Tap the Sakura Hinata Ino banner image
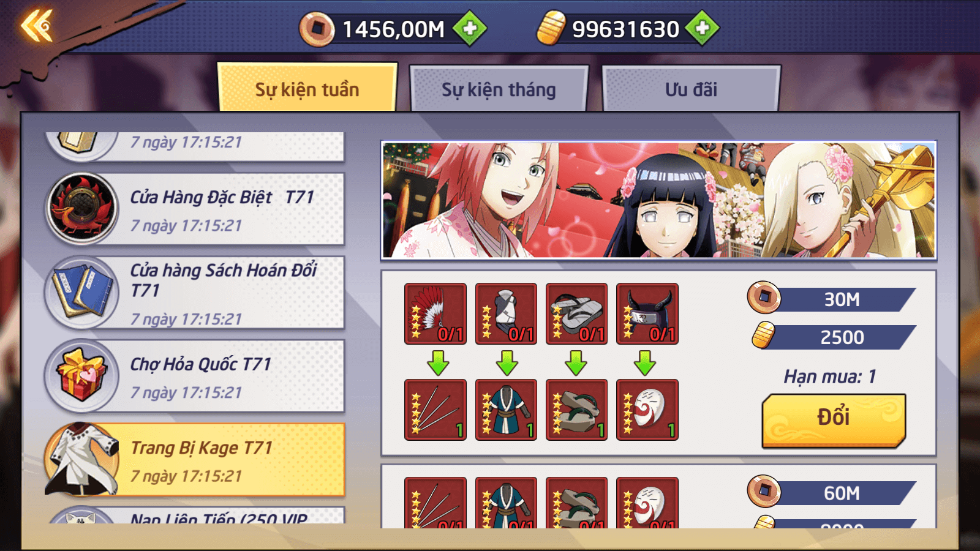This screenshot has height=551, width=980. (x=659, y=200)
